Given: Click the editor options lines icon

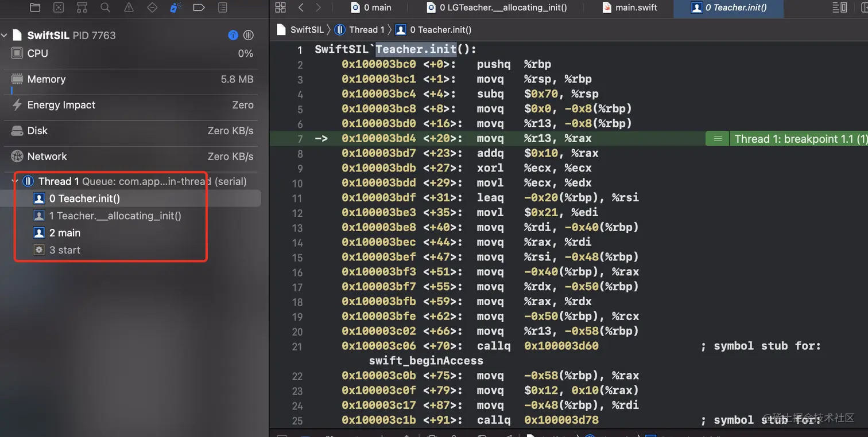Looking at the screenshot, I should click(839, 7).
